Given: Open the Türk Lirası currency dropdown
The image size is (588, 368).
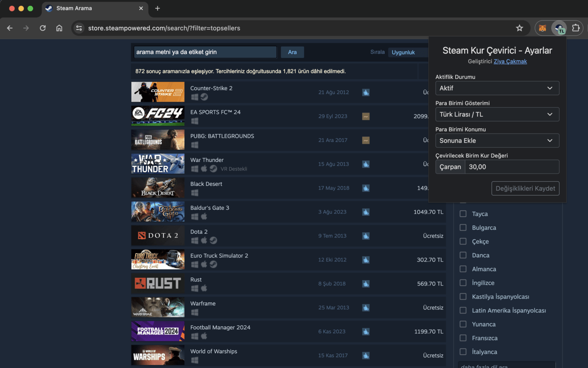Looking at the screenshot, I should pos(497,114).
